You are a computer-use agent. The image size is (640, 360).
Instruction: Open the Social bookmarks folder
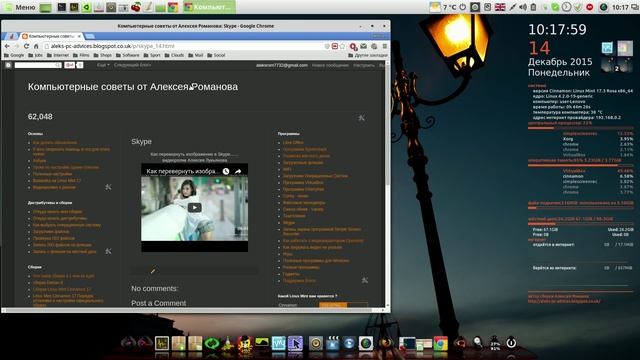(216, 55)
